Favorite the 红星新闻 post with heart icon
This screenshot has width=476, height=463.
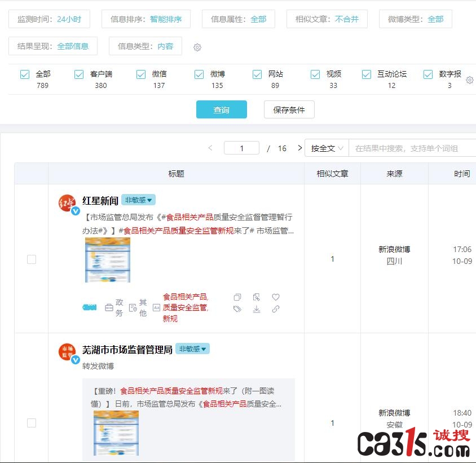[x=276, y=297]
